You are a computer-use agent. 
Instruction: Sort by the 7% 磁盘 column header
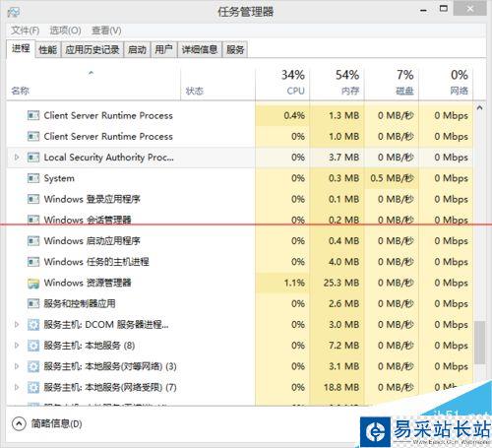(x=392, y=84)
